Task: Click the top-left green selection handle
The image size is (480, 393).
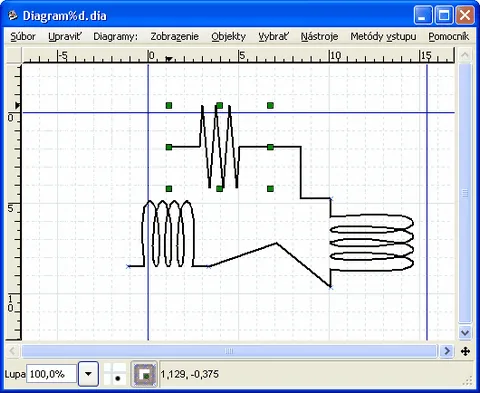Action: pyautogui.click(x=169, y=106)
